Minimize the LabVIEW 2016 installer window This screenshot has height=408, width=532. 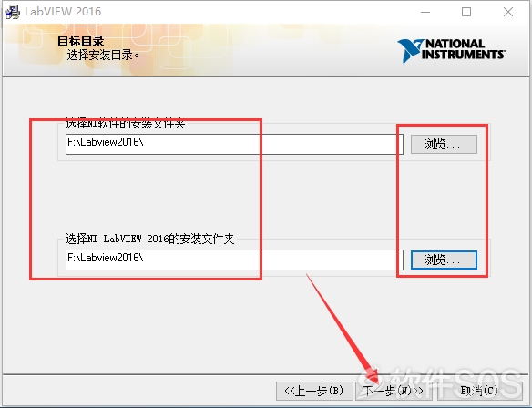425,12
